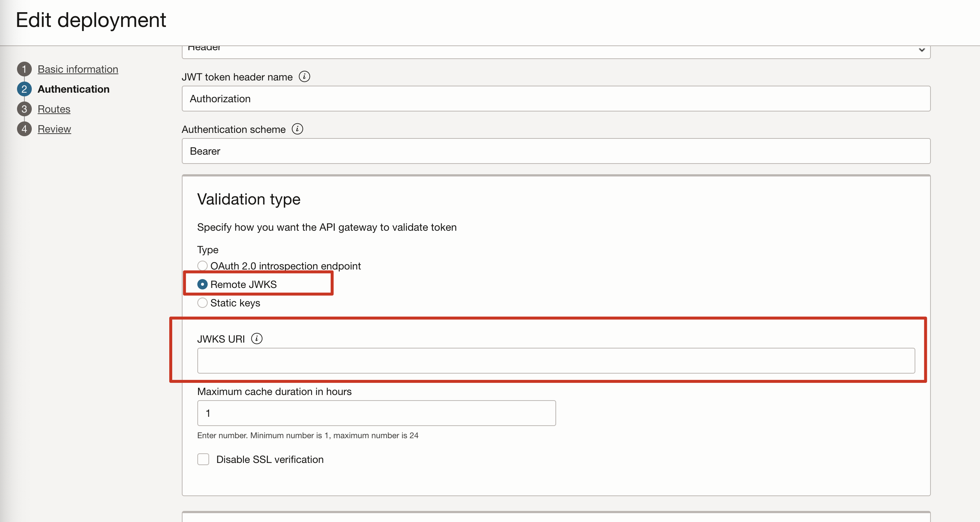
Task: Click step 4 circle icon for Review
Action: (24, 129)
